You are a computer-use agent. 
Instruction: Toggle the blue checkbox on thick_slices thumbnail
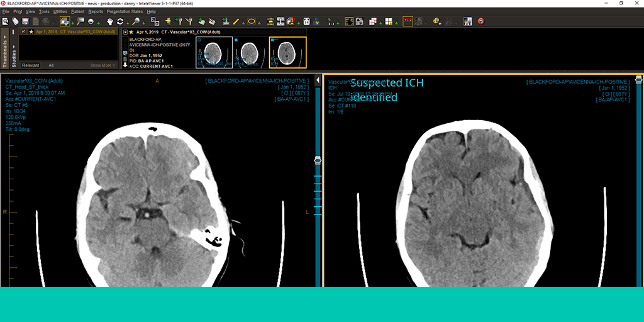tap(236, 40)
